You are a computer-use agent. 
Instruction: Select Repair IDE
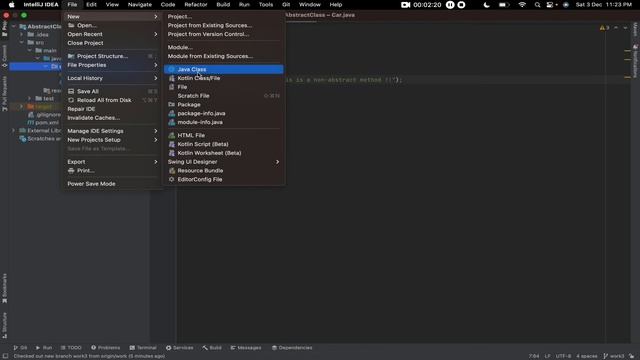tap(112, 109)
